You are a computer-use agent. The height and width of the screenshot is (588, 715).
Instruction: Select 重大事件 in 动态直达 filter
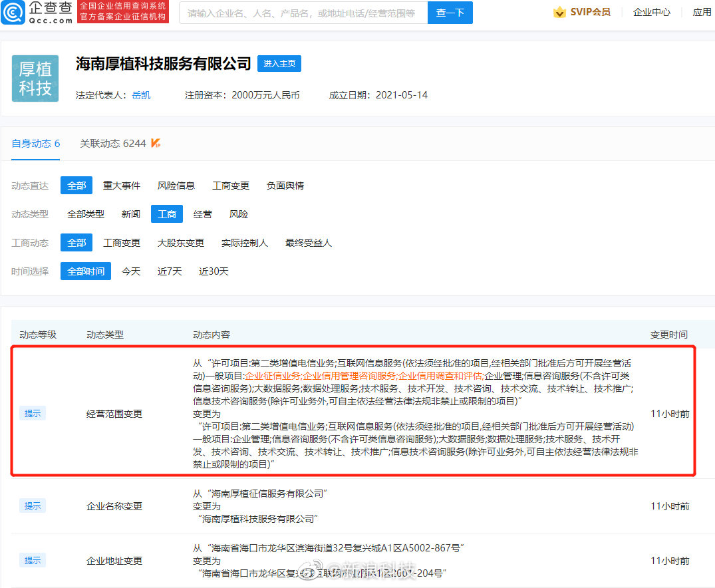(121, 186)
